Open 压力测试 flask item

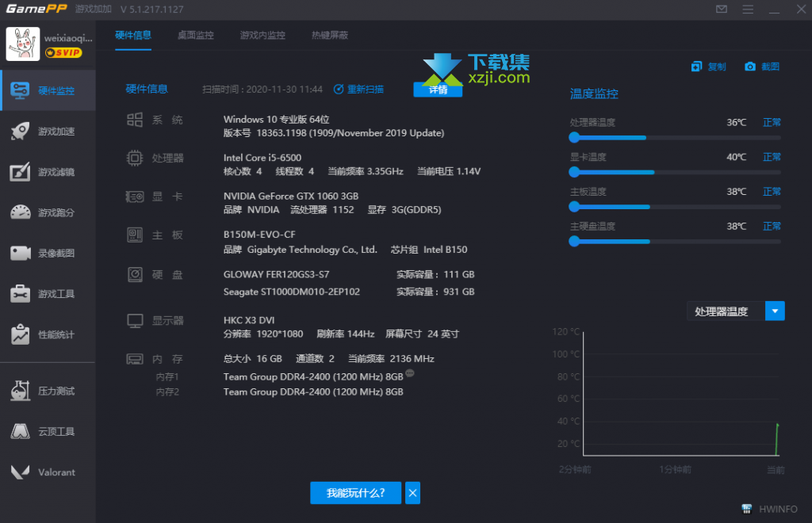[48, 391]
